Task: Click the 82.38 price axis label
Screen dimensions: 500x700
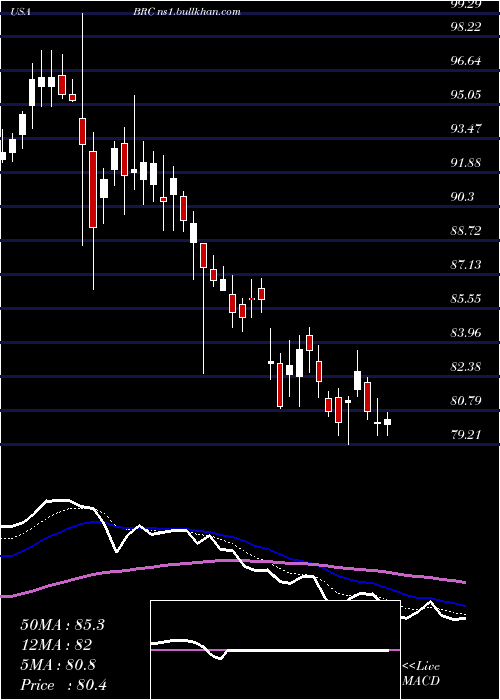Action: click(x=467, y=367)
